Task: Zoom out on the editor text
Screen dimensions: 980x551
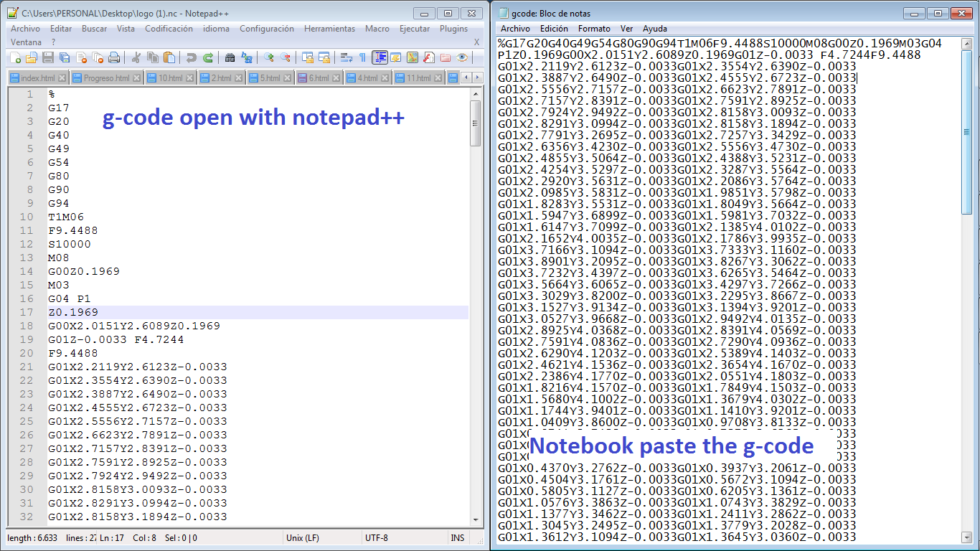Action: click(x=286, y=57)
